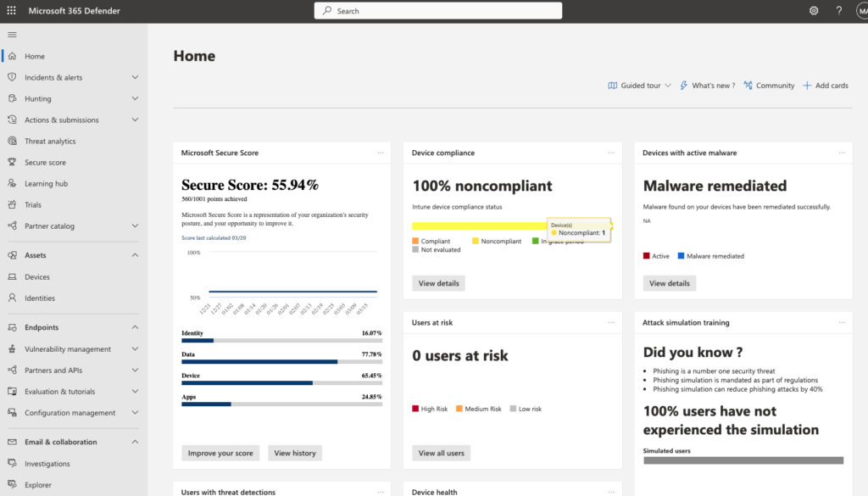This screenshot has height=496, width=868.
Task: Click View history button
Action: pos(295,453)
